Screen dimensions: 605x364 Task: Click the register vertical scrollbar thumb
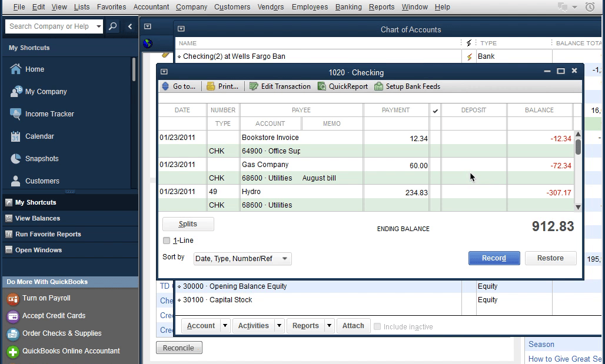tap(577, 147)
